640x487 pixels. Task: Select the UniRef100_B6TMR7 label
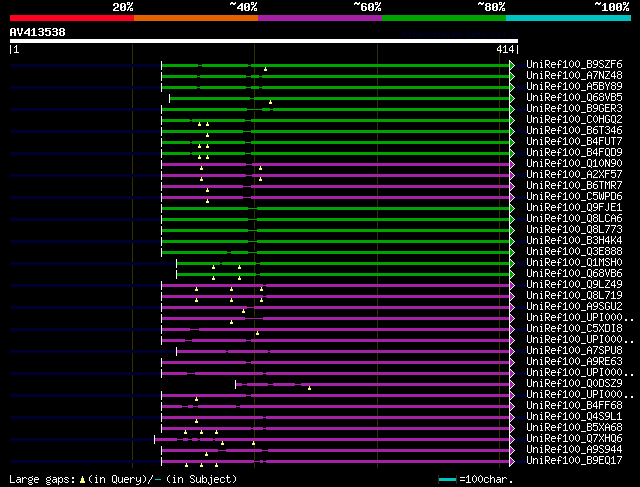(x=574, y=186)
